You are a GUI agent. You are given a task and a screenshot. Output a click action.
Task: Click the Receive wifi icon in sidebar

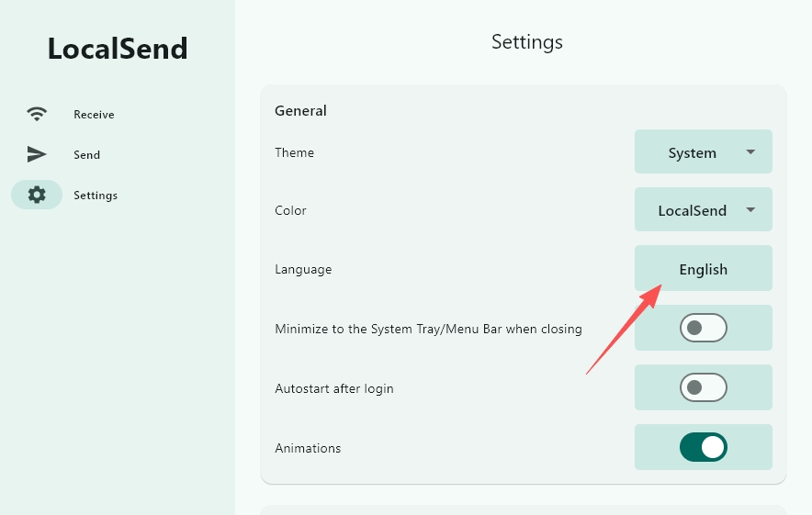click(x=37, y=114)
